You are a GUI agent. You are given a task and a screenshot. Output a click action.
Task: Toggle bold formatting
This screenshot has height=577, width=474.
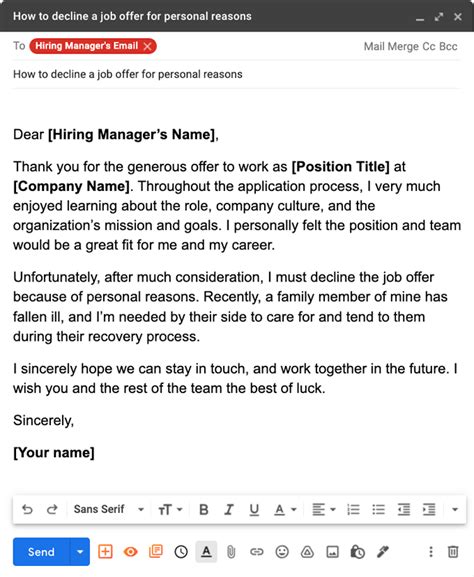click(204, 510)
